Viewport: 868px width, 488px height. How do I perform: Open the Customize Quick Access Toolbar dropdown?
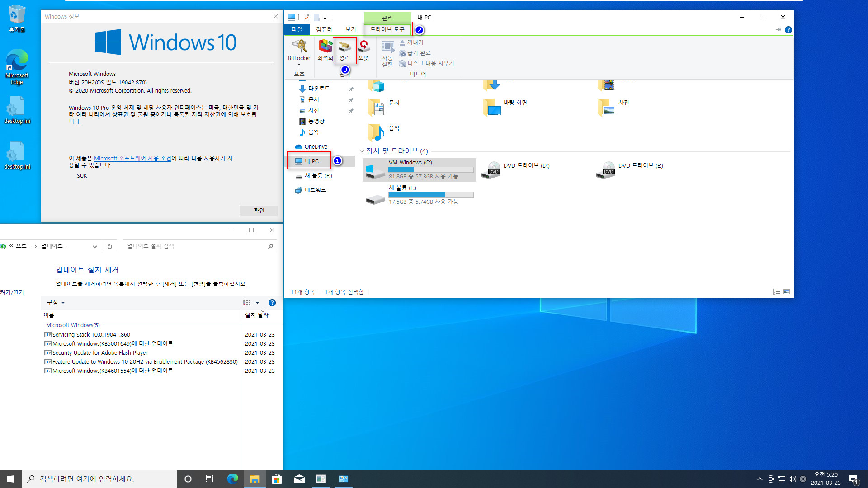pos(325,18)
